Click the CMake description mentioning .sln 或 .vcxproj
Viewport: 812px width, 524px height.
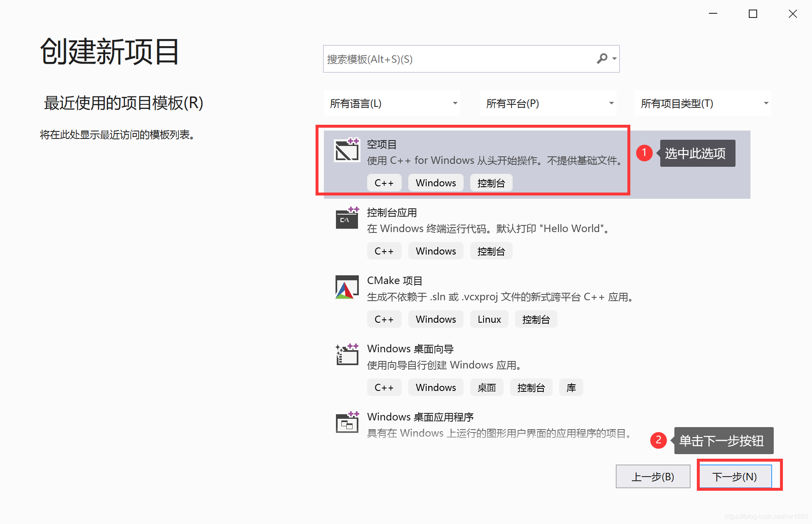tap(501, 297)
